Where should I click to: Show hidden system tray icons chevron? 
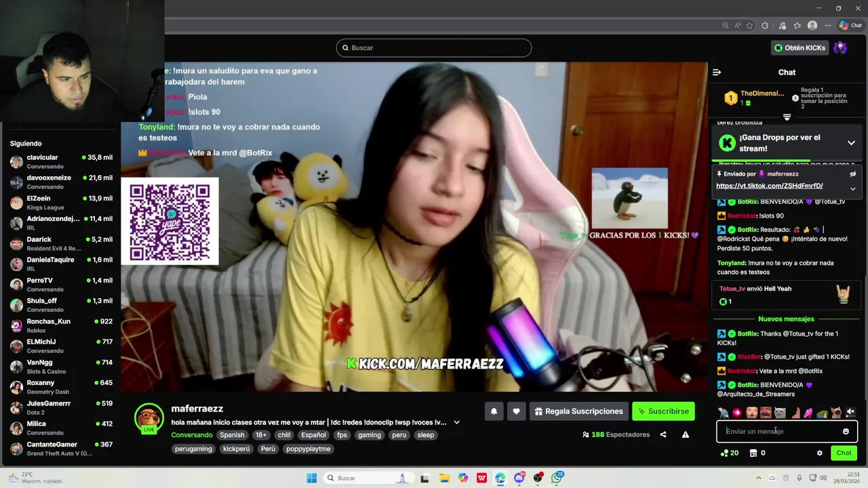click(x=757, y=478)
